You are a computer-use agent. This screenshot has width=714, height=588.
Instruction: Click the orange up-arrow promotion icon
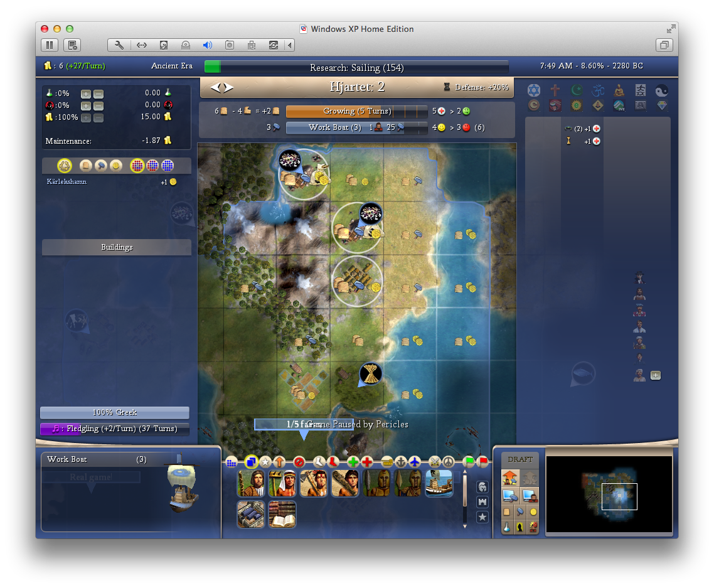point(280,462)
